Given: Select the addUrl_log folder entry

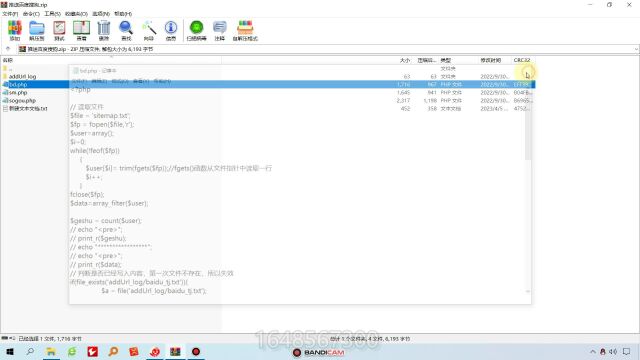Looking at the screenshot, I should tap(22, 76).
